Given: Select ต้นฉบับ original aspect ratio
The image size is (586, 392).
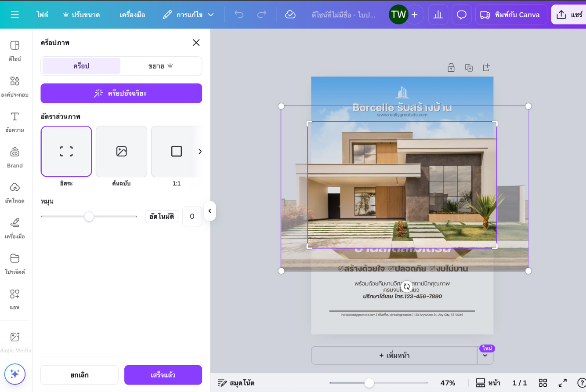Looking at the screenshot, I should click(121, 151).
